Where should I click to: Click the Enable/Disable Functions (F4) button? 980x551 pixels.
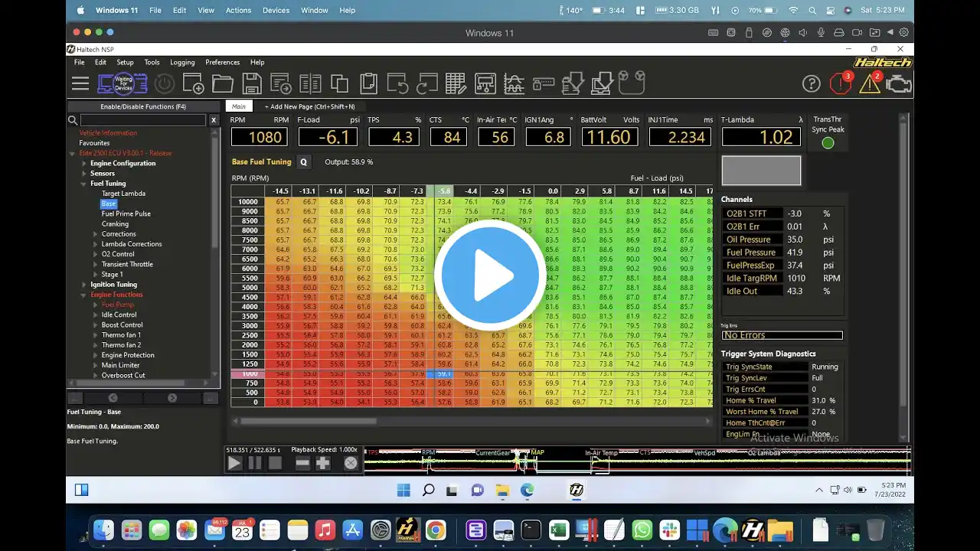pyautogui.click(x=143, y=106)
